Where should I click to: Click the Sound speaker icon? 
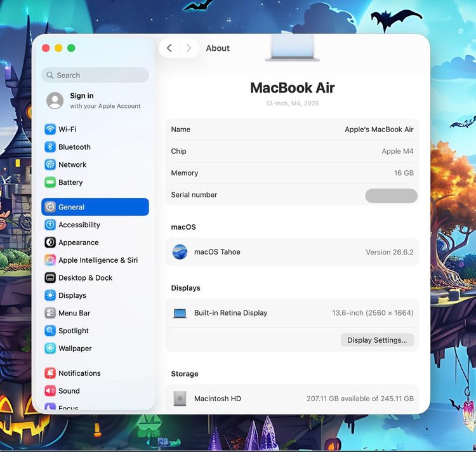50,390
